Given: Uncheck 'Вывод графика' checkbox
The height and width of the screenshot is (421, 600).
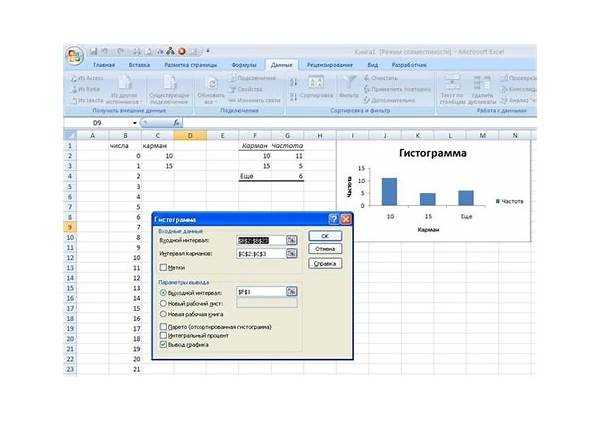Looking at the screenshot, I should click(163, 344).
